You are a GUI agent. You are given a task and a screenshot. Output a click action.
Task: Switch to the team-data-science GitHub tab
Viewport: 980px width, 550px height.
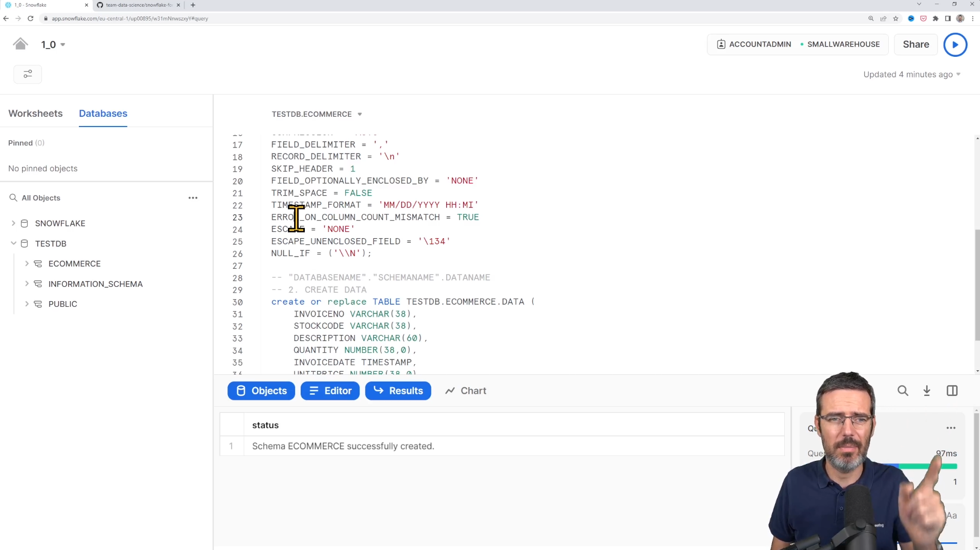coord(138,5)
